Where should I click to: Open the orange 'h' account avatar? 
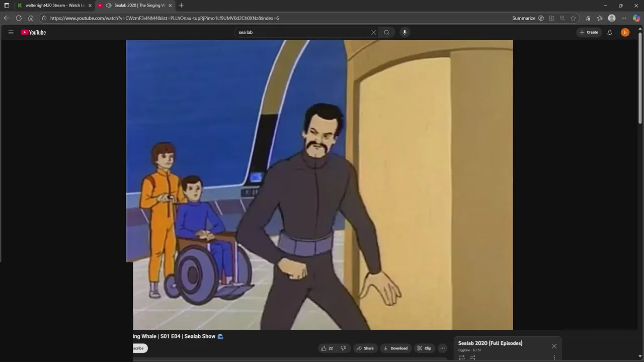(625, 32)
